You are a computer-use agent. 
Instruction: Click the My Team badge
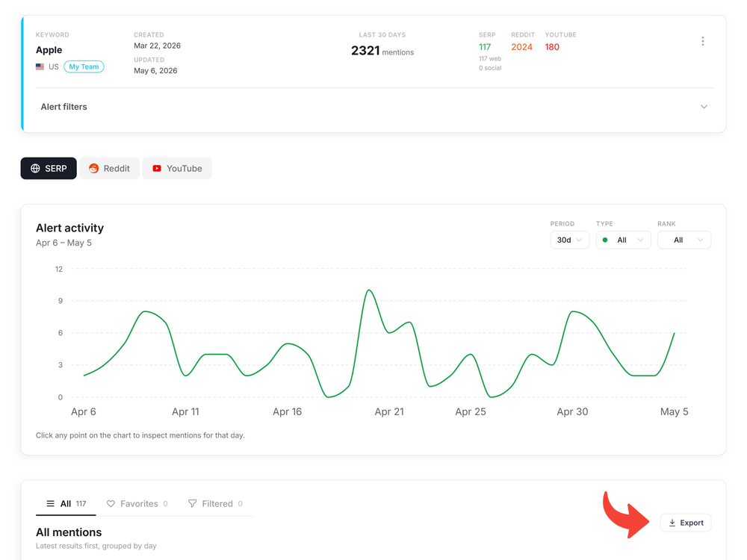[x=84, y=66]
